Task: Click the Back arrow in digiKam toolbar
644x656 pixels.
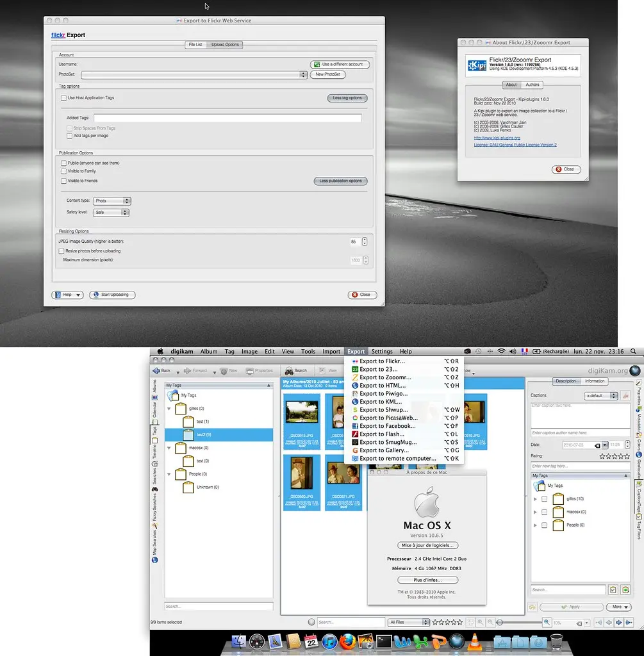Action: 161,370
